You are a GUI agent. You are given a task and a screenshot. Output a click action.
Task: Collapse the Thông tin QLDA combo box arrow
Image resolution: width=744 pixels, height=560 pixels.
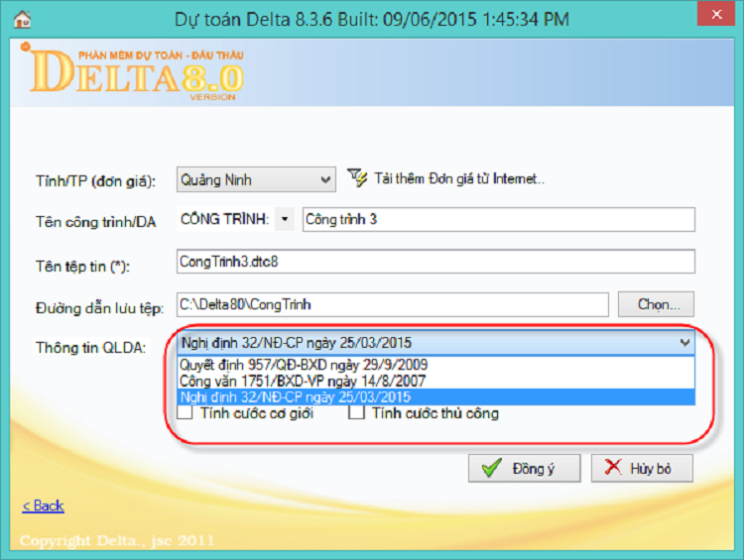(684, 342)
